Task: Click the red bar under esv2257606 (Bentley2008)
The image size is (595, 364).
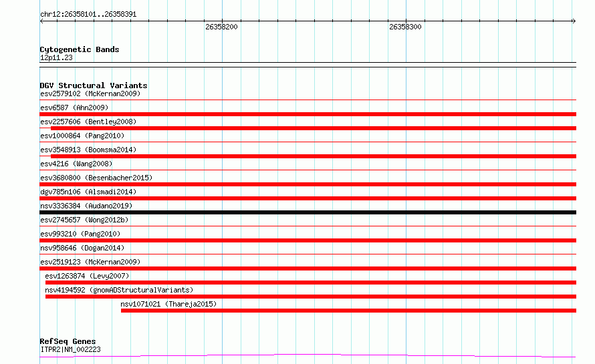Action: pyautogui.click(x=314, y=128)
